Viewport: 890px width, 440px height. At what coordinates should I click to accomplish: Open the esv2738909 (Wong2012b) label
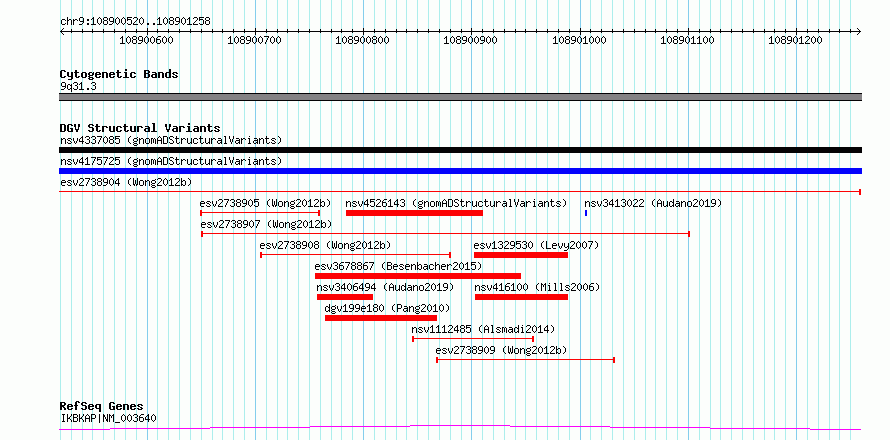pos(501,350)
